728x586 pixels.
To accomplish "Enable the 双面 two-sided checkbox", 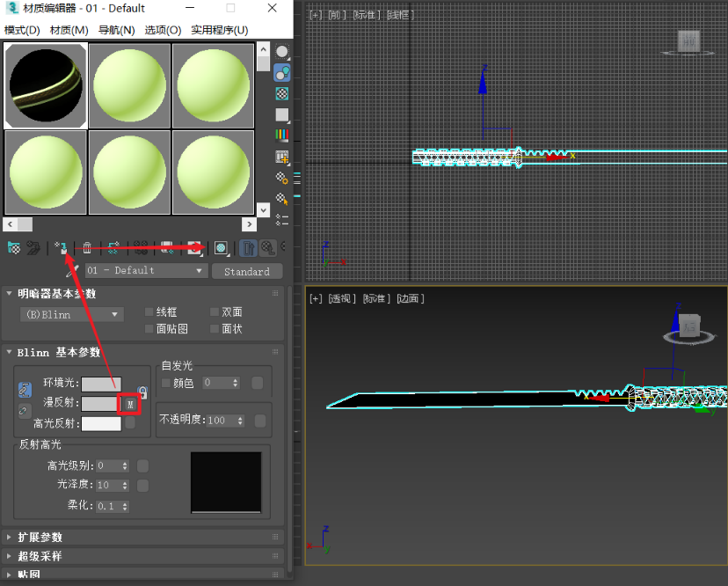I will [215, 312].
